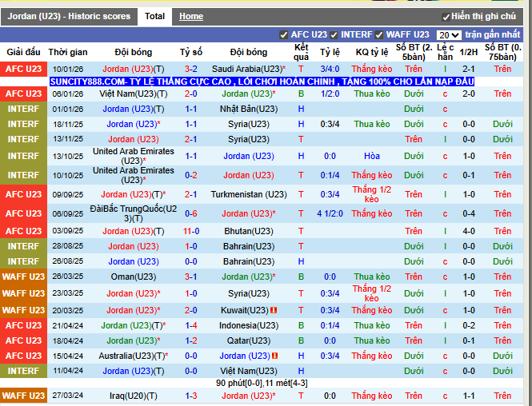Click the Lẻ chẵn column header
The image size is (532, 406).
445,52
